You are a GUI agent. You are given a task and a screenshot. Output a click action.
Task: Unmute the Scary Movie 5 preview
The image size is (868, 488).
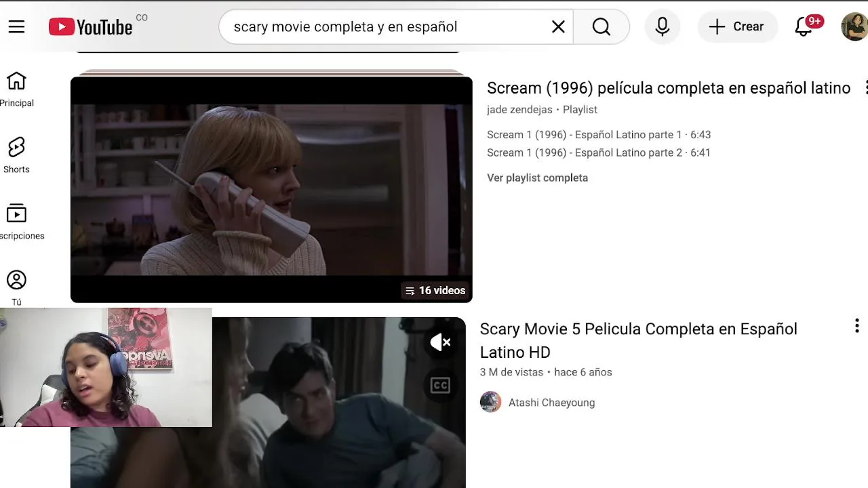pos(440,342)
